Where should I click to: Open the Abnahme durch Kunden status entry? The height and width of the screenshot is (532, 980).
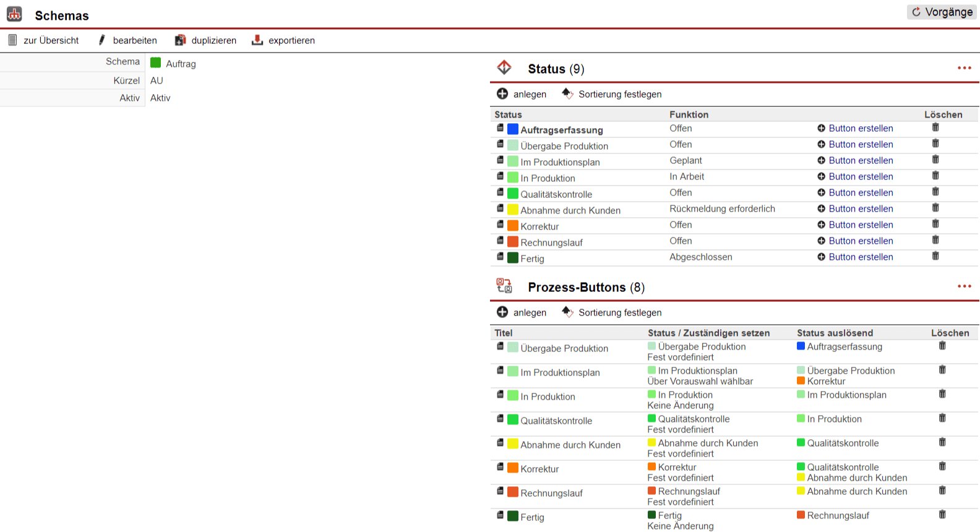(570, 210)
